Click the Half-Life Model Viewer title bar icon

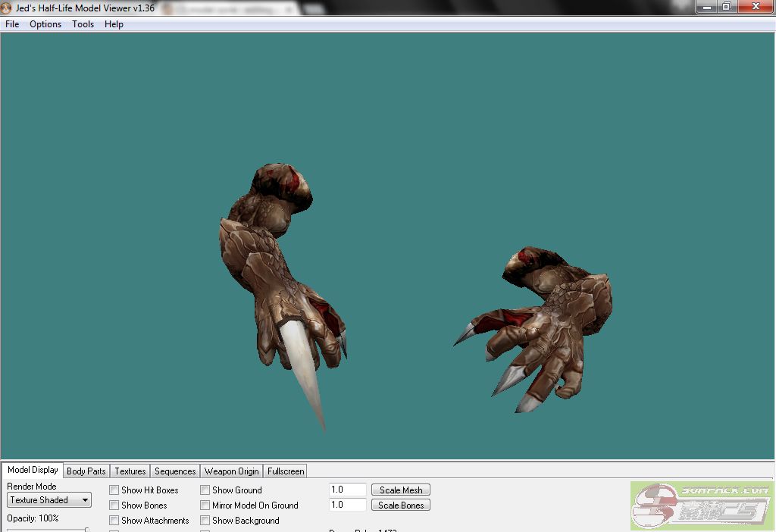[7, 8]
